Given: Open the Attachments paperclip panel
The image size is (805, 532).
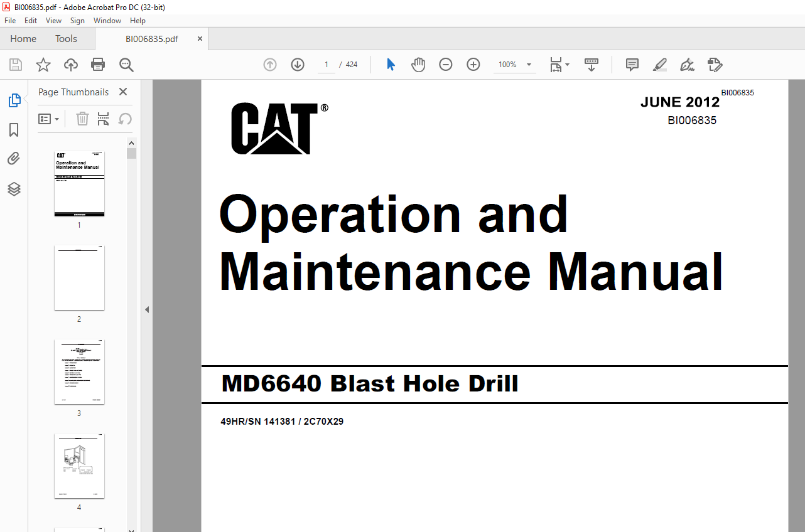Looking at the screenshot, I should (14, 159).
